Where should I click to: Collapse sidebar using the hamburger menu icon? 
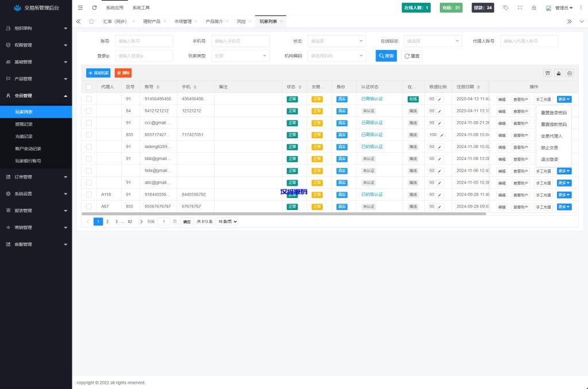(x=80, y=7)
